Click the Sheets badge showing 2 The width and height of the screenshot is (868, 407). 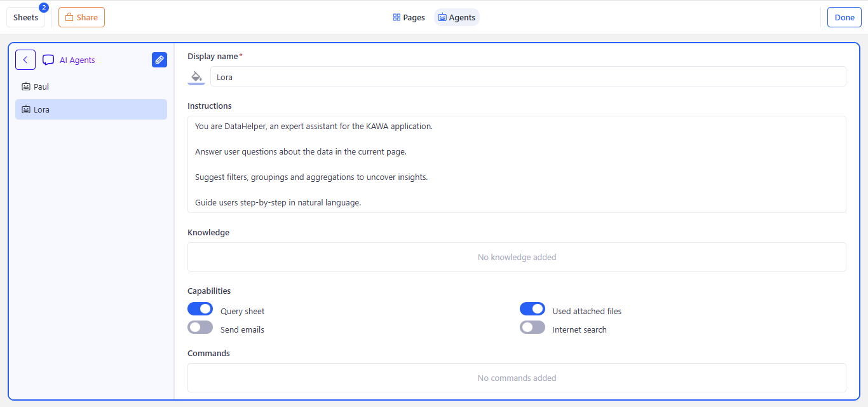pos(44,8)
